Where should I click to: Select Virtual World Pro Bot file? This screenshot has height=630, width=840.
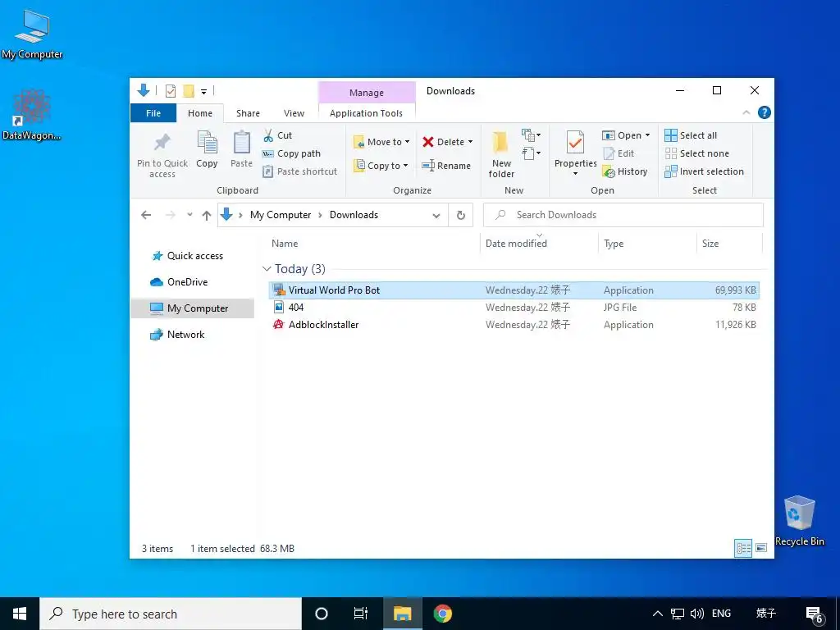click(x=514, y=290)
